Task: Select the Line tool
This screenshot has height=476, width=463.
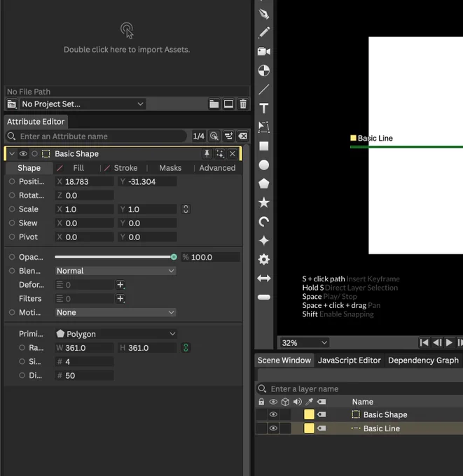Action: [x=263, y=90]
